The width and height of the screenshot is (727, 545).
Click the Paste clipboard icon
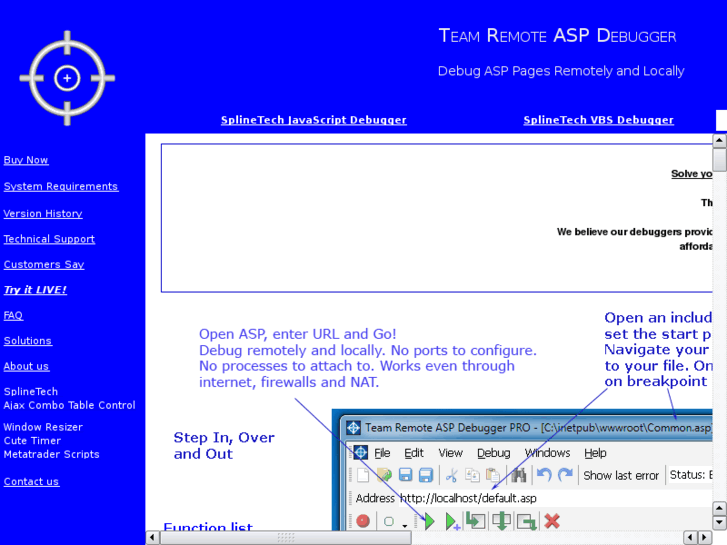[x=493, y=475]
